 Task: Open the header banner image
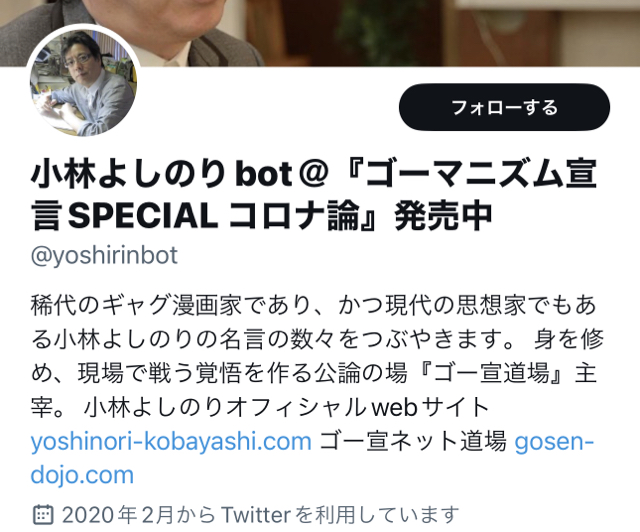coord(320,33)
